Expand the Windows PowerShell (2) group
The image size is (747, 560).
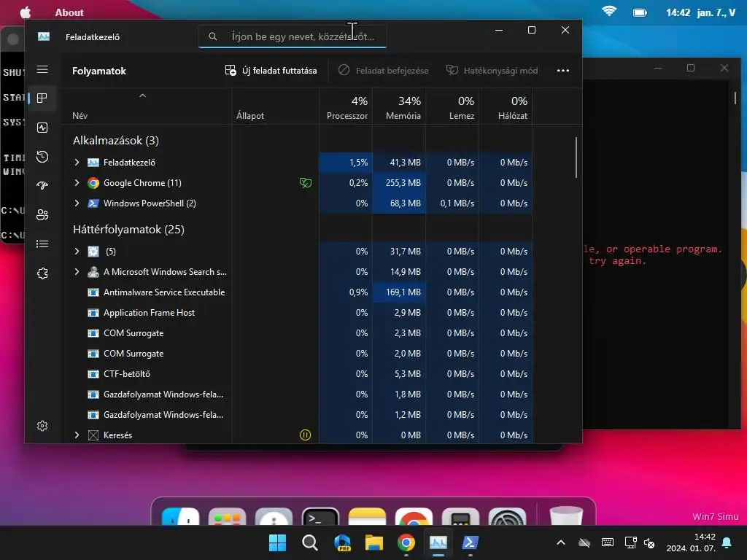click(77, 203)
